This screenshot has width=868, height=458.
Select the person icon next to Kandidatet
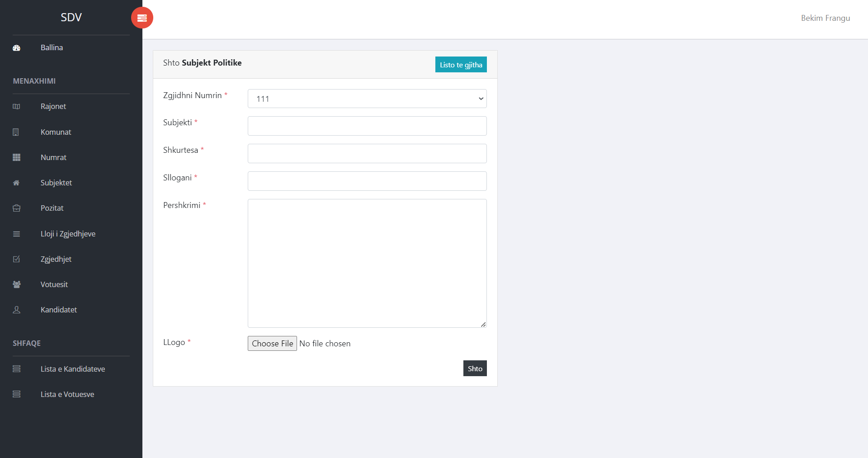click(16, 310)
